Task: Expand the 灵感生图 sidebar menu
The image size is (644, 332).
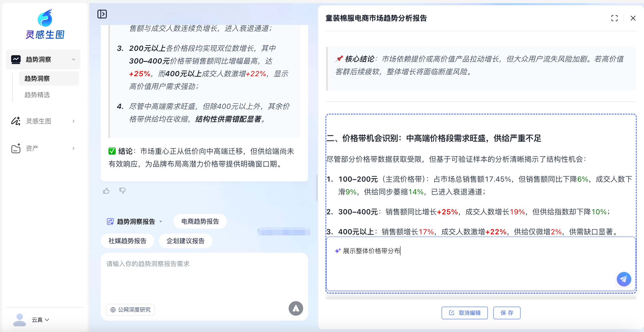Action: [73, 121]
